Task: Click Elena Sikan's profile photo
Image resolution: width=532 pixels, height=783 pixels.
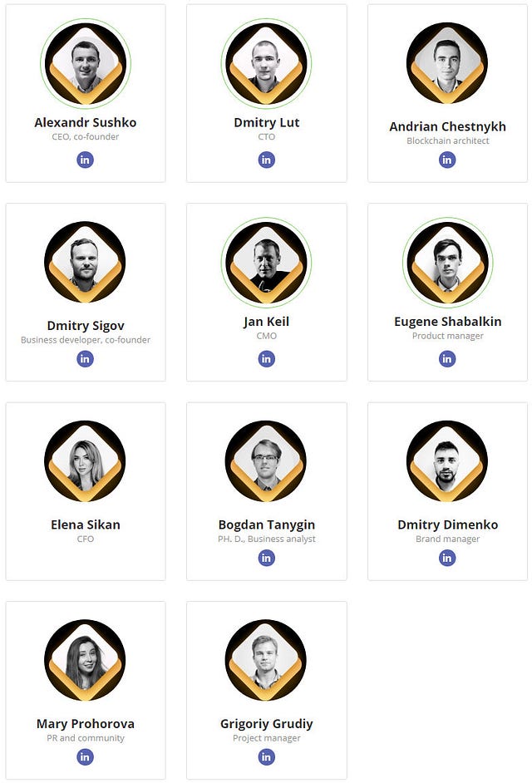Action: [85, 461]
